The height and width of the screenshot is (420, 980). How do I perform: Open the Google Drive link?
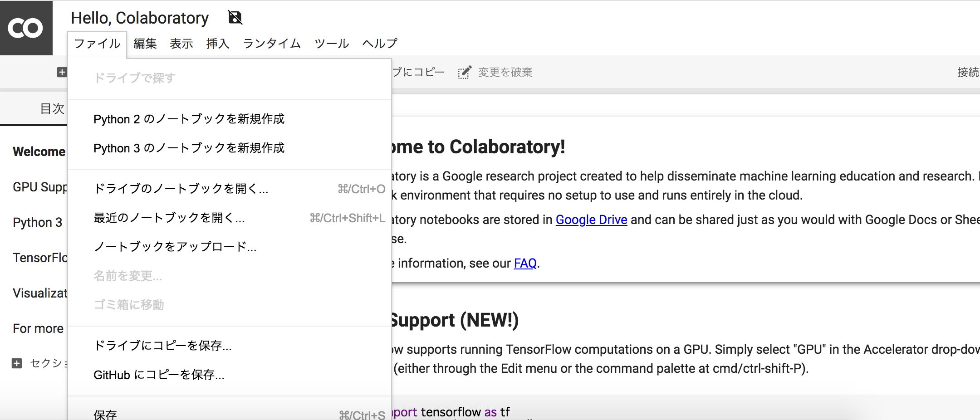(x=591, y=220)
